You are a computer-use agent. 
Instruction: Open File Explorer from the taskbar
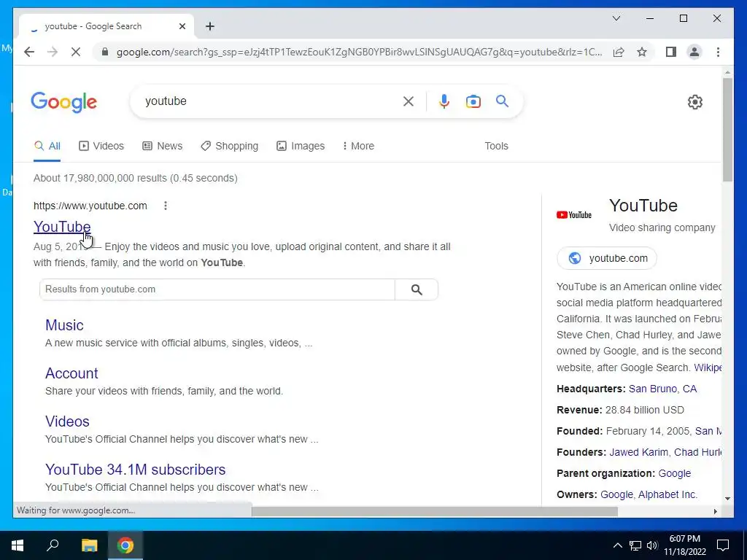[x=89, y=545]
